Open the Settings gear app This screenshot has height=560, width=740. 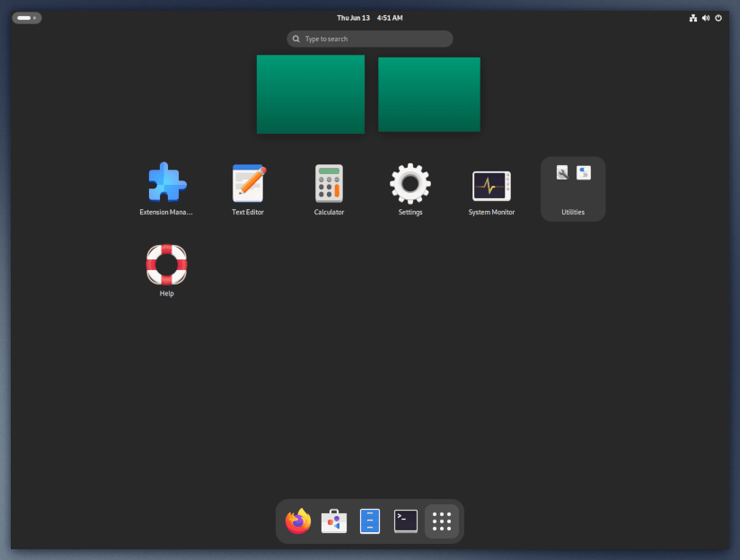(410, 184)
